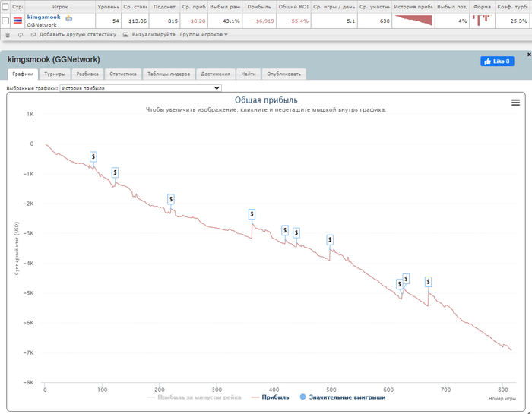This screenshot has height=414, width=532.
Task: Click the 43.1% early finish value
Action: pyautogui.click(x=231, y=21)
